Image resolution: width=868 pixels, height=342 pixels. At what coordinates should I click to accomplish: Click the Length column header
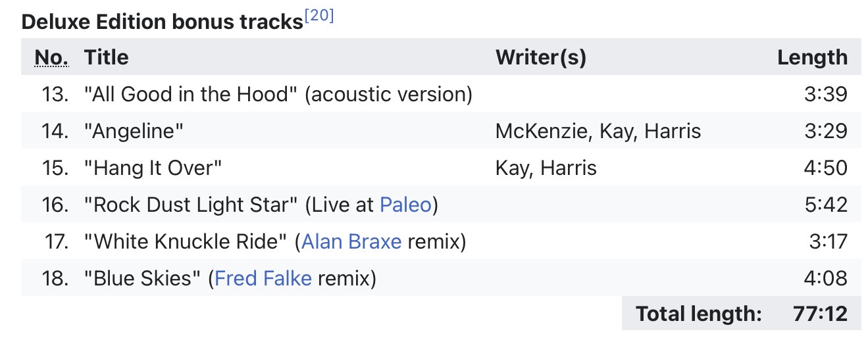tap(812, 57)
